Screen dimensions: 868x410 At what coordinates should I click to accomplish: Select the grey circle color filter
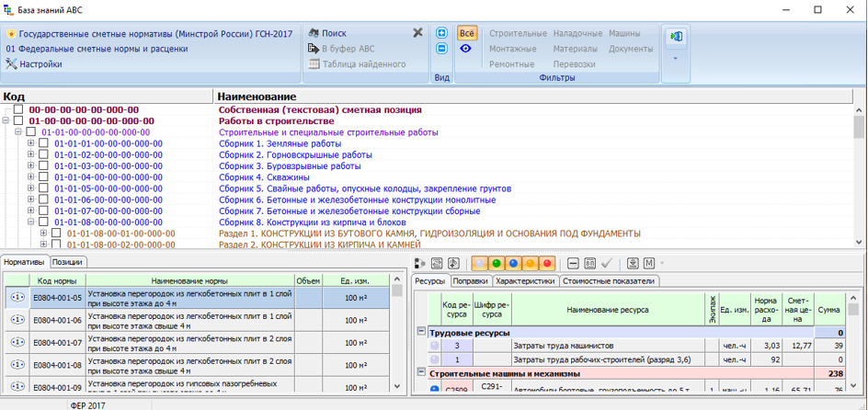(479, 263)
